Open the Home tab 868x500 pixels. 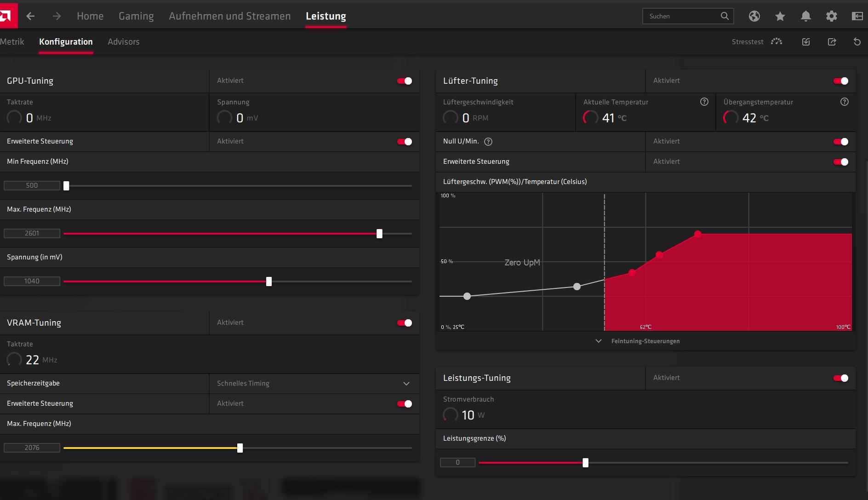coord(90,16)
